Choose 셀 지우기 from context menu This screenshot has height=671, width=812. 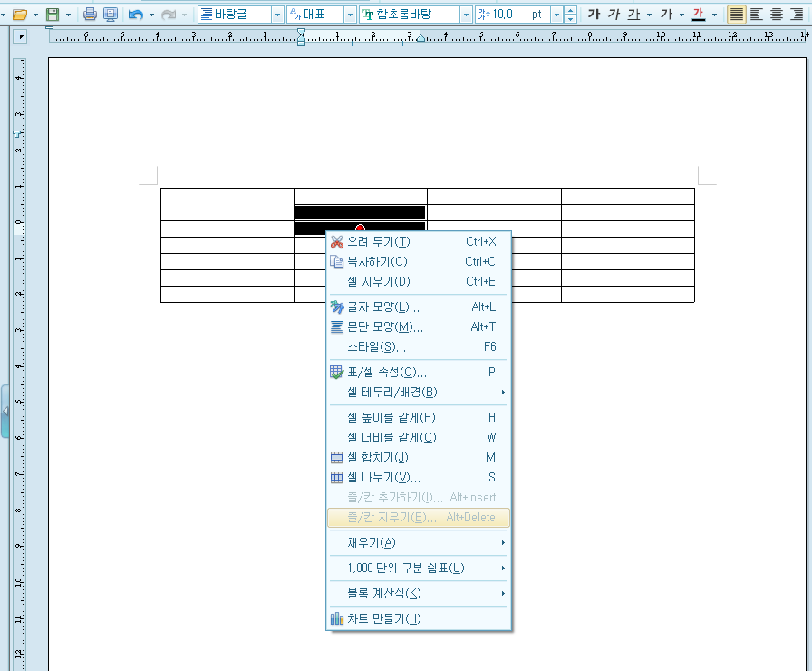pos(419,281)
